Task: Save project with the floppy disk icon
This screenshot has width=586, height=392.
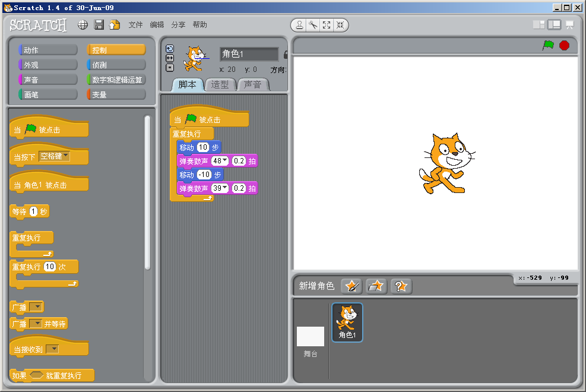Action: [x=99, y=25]
